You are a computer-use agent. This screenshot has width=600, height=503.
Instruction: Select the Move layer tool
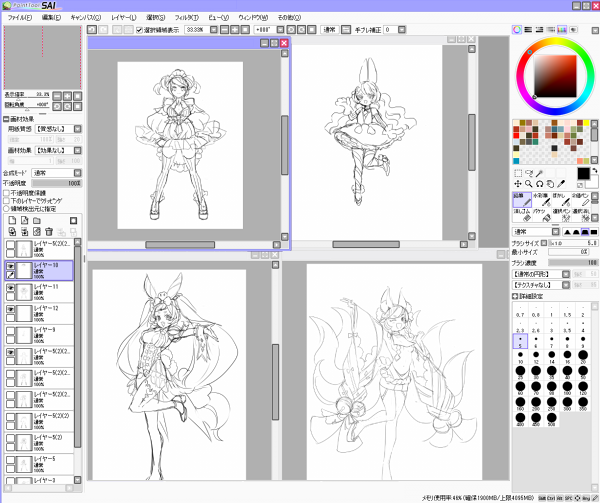[x=518, y=184]
